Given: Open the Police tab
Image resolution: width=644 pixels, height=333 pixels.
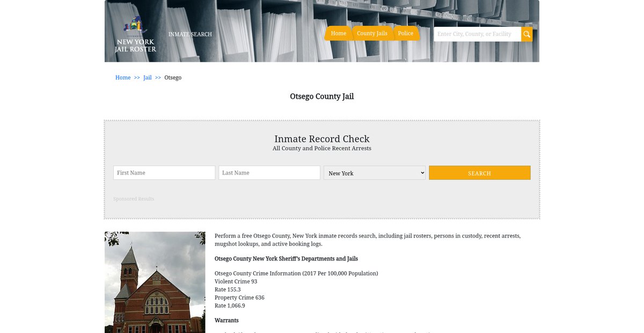Looking at the screenshot, I should pos(406,33).
